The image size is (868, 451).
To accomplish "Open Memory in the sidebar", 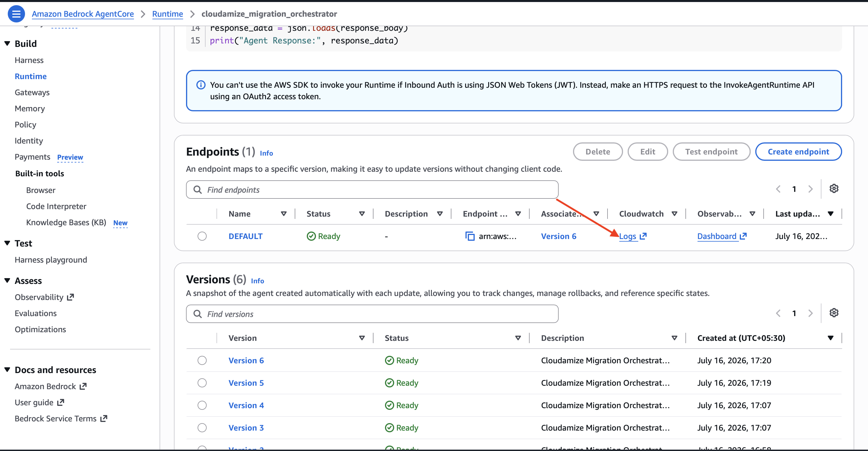I will point(30,108).
